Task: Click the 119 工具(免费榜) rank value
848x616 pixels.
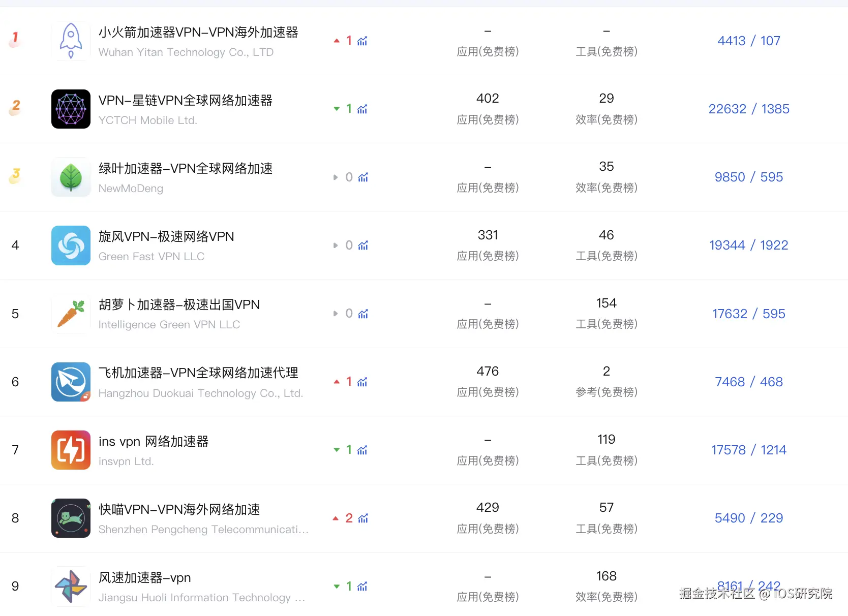Action: point(607,439)
